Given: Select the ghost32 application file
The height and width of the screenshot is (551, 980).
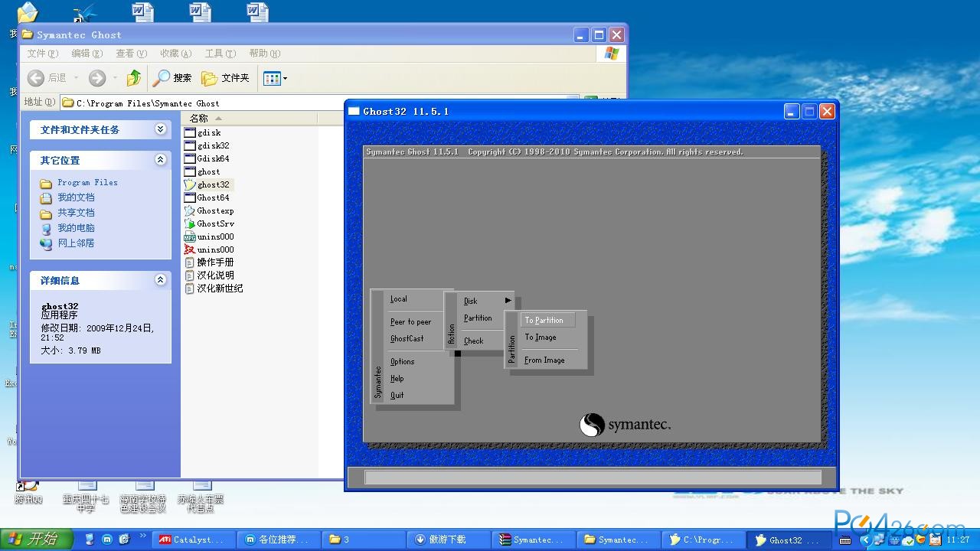Looking at the screenshot, I should pos(207,184).
